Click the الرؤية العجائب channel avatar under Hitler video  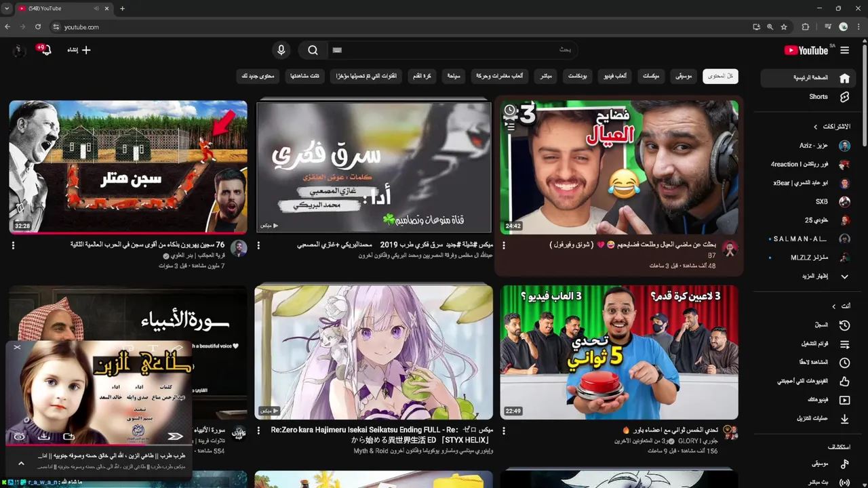(239, 249)
